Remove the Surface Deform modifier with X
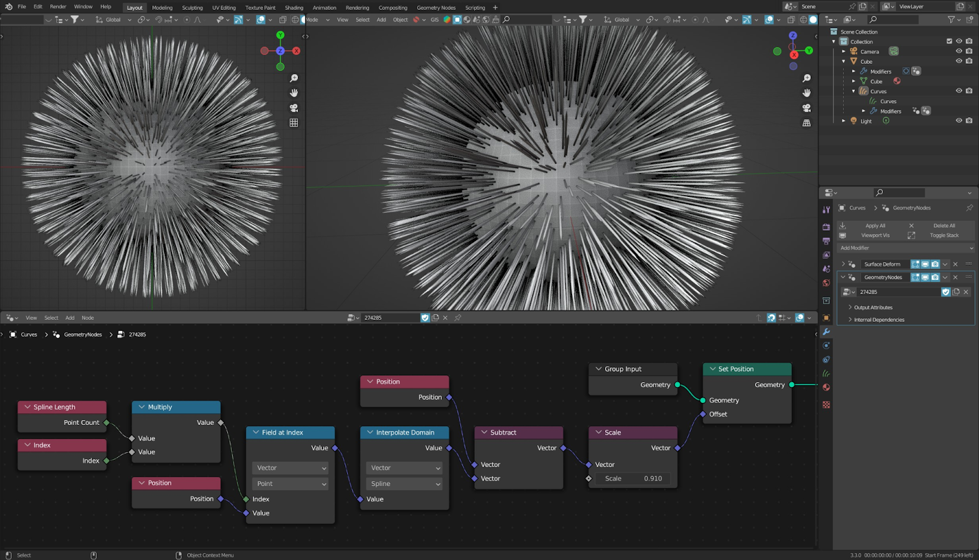979x560 pixels. tap(955, 264)
